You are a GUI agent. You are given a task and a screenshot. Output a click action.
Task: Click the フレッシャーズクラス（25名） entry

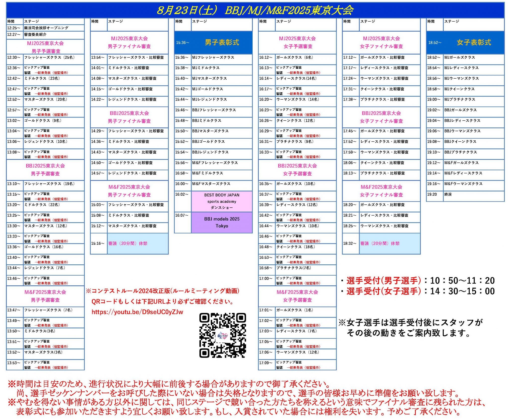click(49, 58)
